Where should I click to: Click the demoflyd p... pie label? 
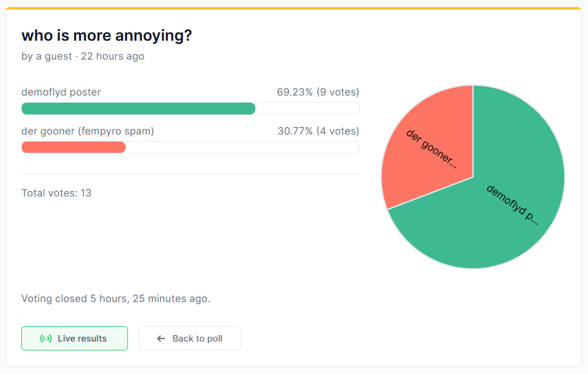tap(513, 205)
